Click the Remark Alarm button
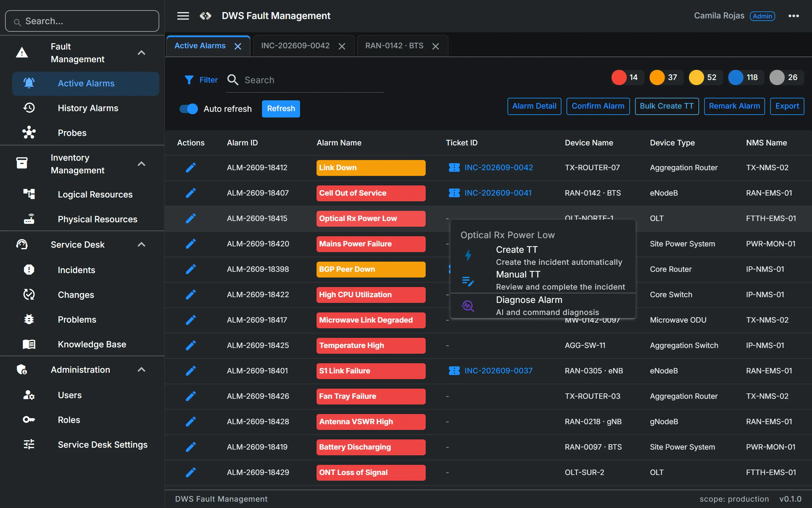Screen dimensions: 812x508 click(x=734, y=106)
